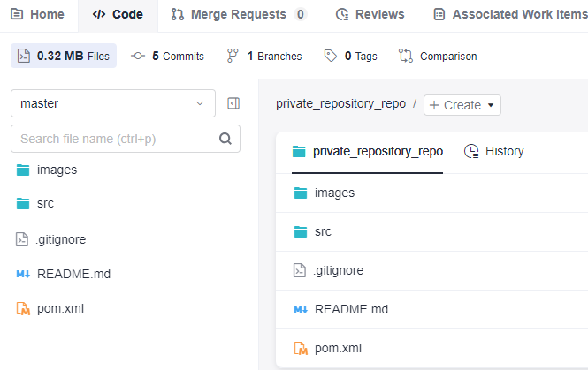Open the Home tab
588x370 pixels.
pos(37,14)
